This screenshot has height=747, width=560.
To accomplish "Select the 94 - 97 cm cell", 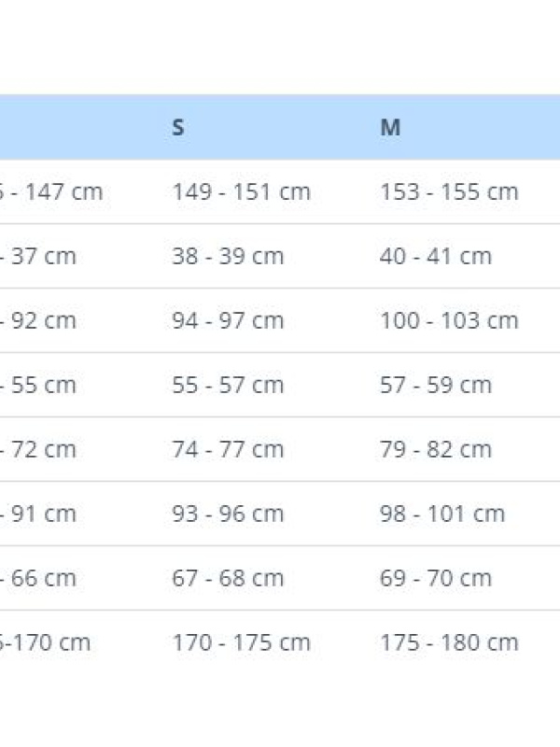I will pos(228,321).
